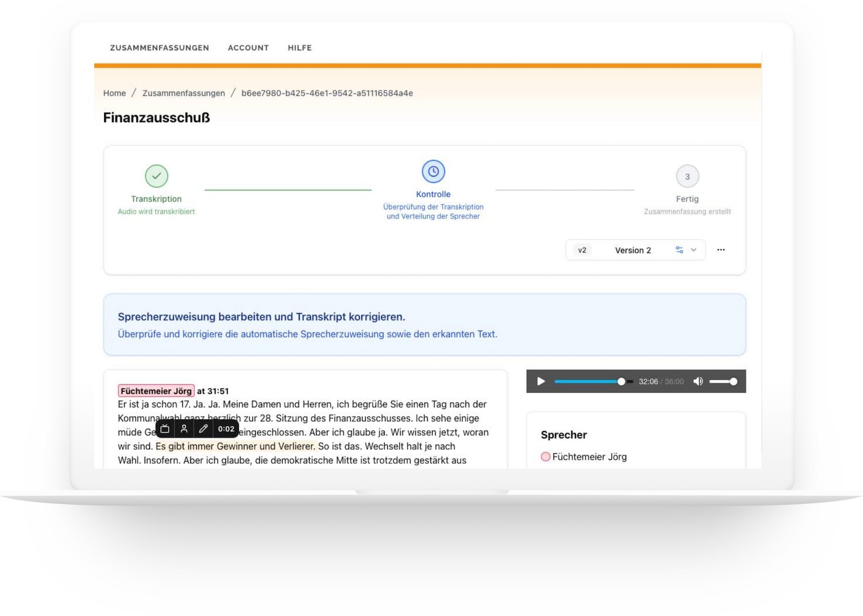This screenshot has width=863, height=616.
Task: Open the three-dots more options menu
Action: click(721, 250)
